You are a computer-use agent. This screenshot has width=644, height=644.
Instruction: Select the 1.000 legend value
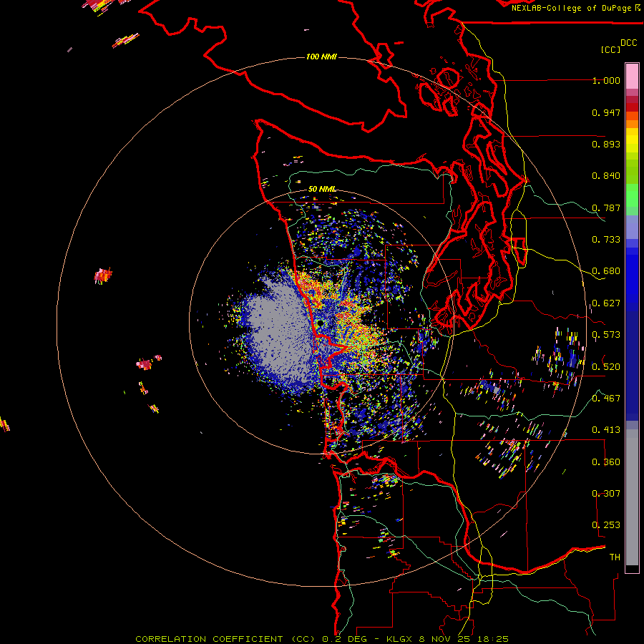pos(606,80)
